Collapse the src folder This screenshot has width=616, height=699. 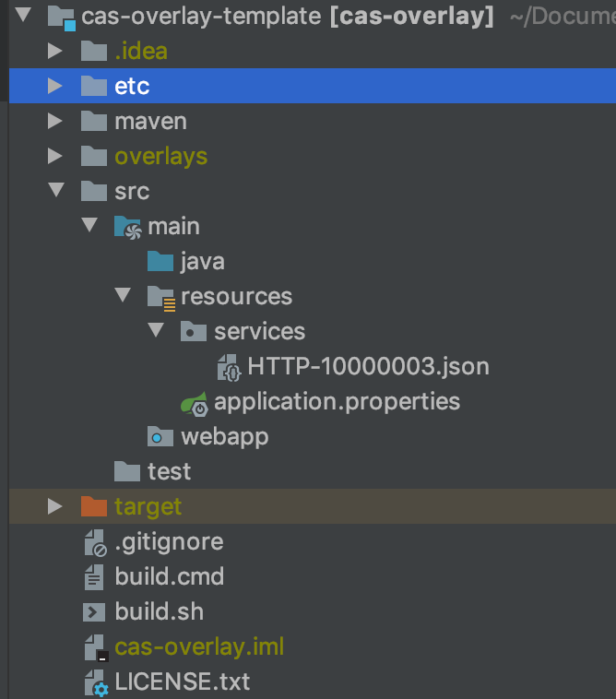tap(55, 191)
